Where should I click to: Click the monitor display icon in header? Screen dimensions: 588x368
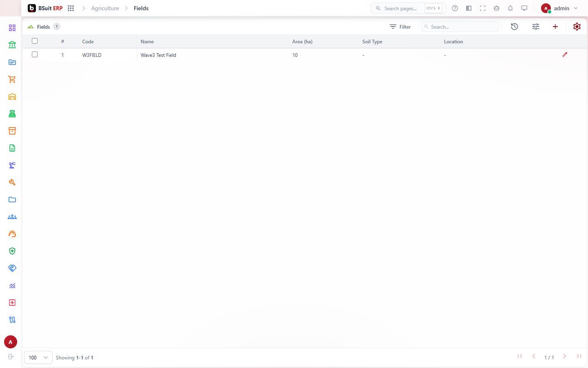(x=524, y=8)
